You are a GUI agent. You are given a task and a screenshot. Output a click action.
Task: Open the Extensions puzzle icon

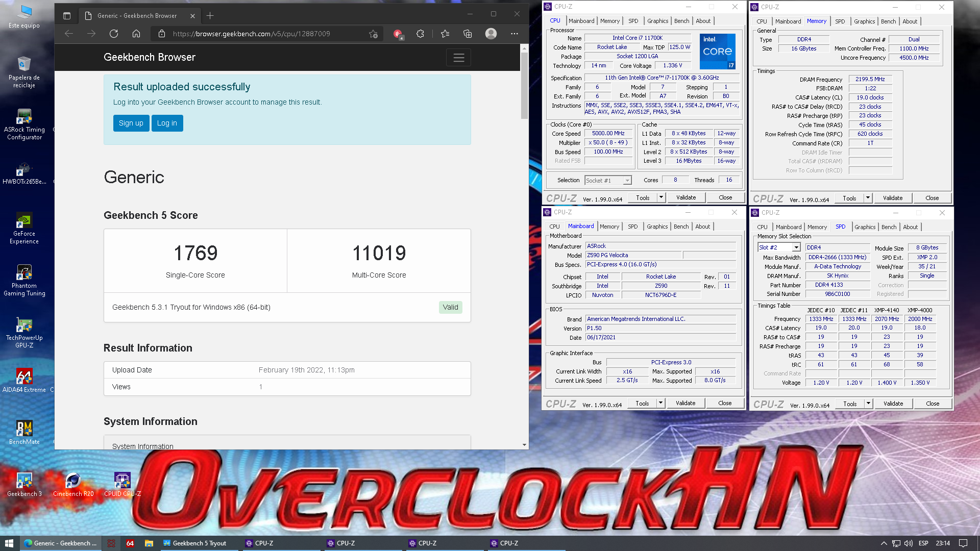(420, 34)
